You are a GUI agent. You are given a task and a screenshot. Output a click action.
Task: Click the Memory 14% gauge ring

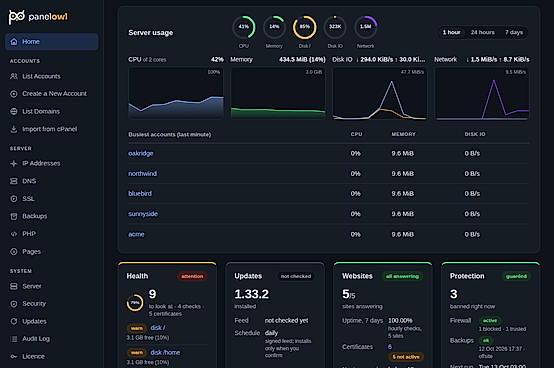pos(274,27)
